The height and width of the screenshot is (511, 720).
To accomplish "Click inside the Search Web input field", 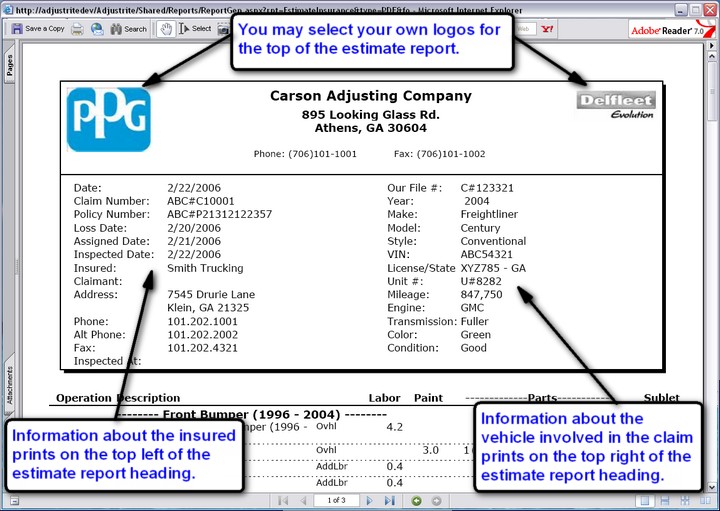I will click(525, 29).
